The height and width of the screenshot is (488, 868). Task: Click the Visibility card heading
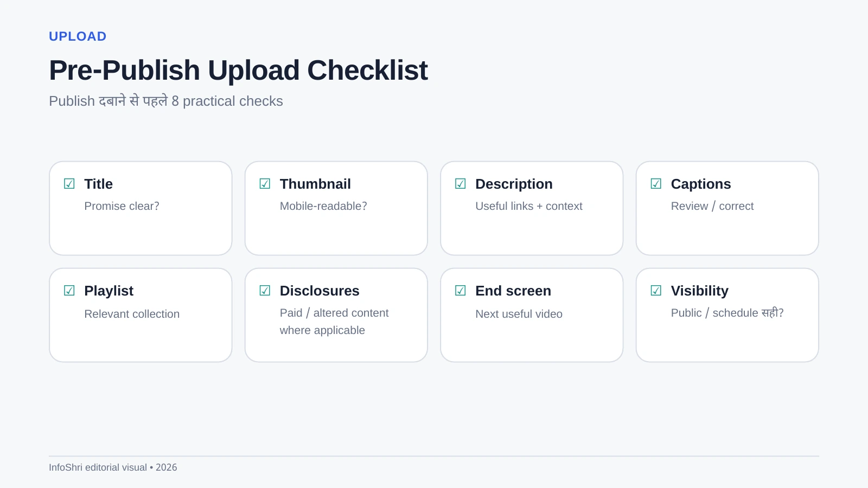[x=700, y=291]
